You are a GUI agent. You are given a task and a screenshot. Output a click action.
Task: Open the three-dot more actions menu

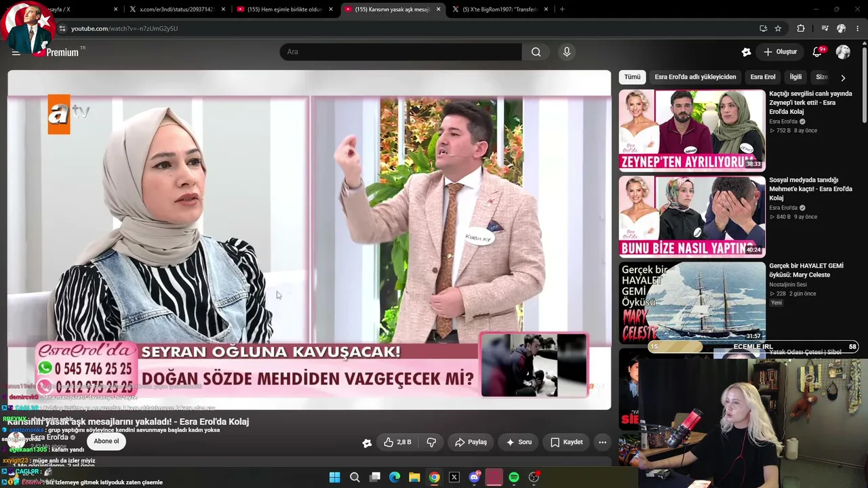tap(602, 443)
